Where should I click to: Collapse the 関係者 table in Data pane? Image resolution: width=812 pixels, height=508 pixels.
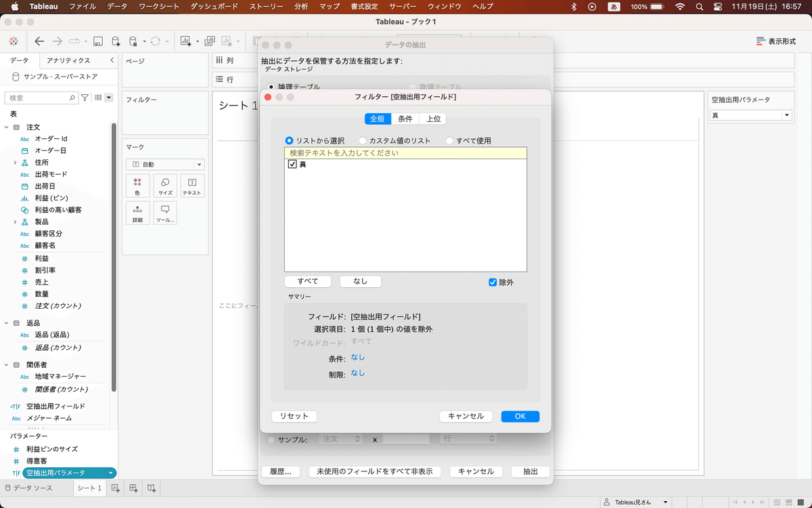7,364
